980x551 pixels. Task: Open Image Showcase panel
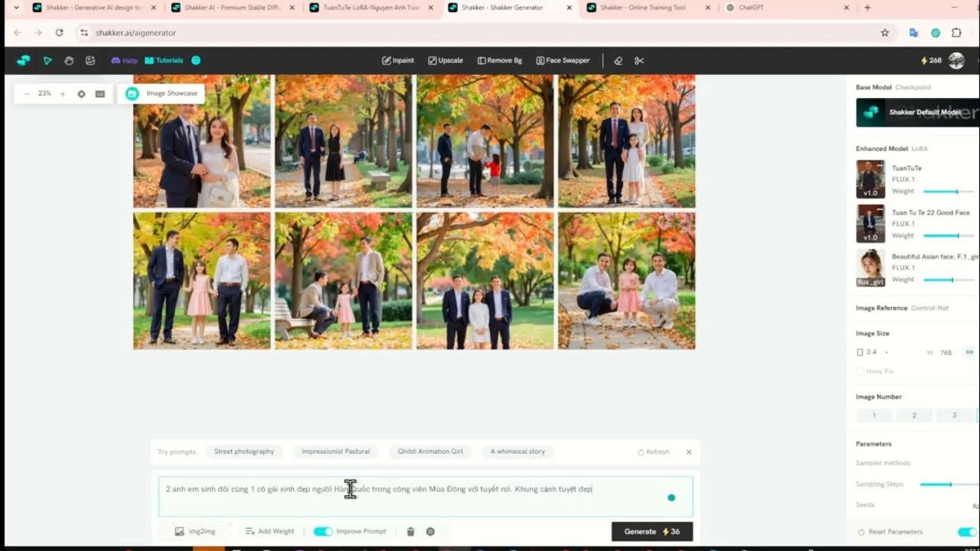161,93
